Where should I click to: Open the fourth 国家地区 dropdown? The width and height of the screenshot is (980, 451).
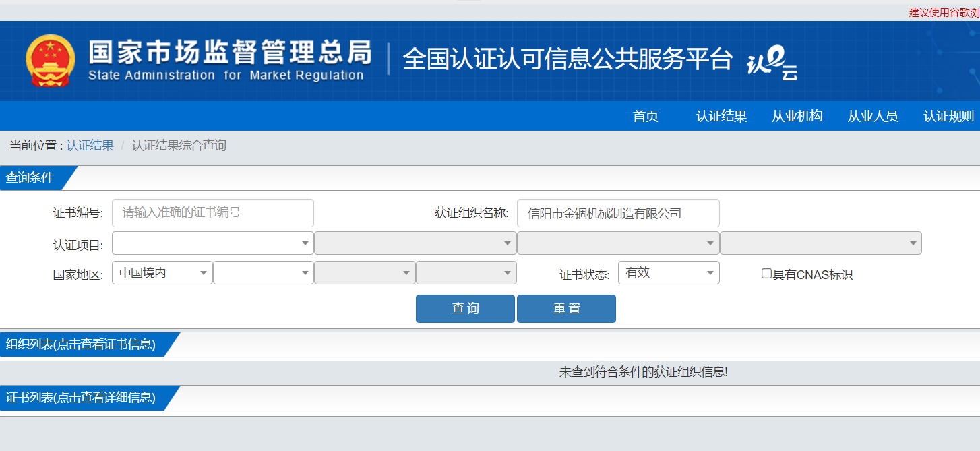(466, 273)
